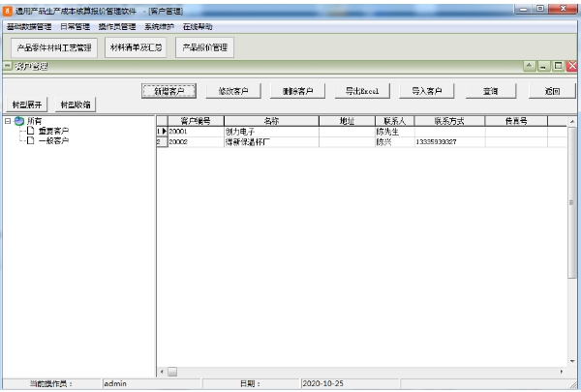Maximize the 客户管理 inner panel
The image size is (581, 392).
coord(558,66)
